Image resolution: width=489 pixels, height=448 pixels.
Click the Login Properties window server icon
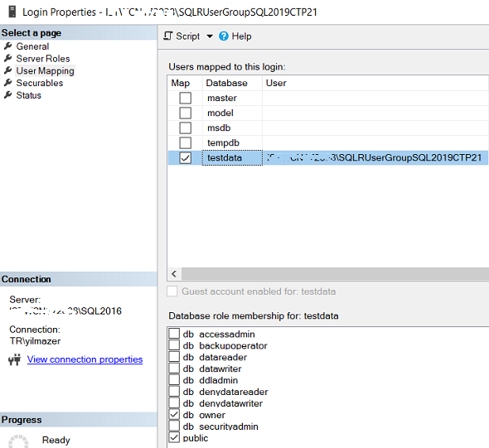pos(12,12)
